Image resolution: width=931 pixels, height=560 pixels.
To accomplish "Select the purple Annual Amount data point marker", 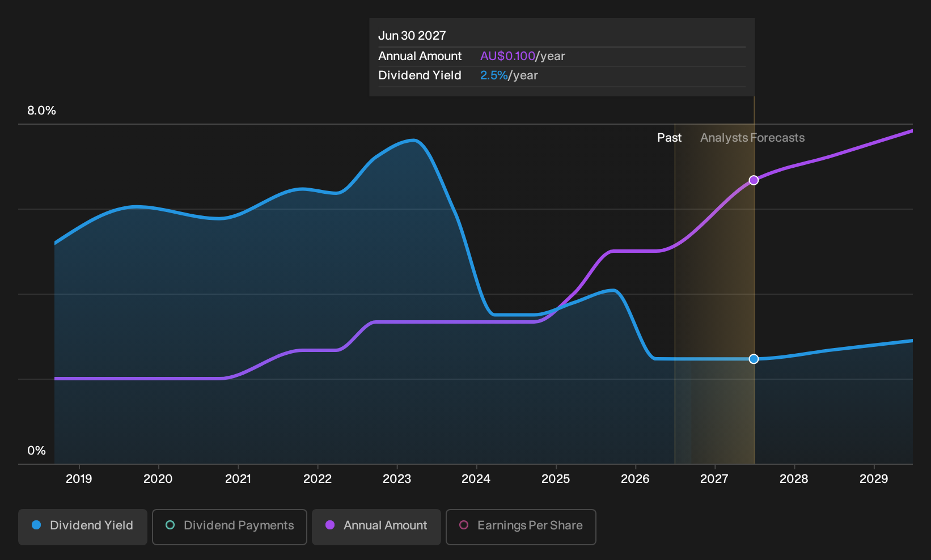I will [x=754, y=180].
